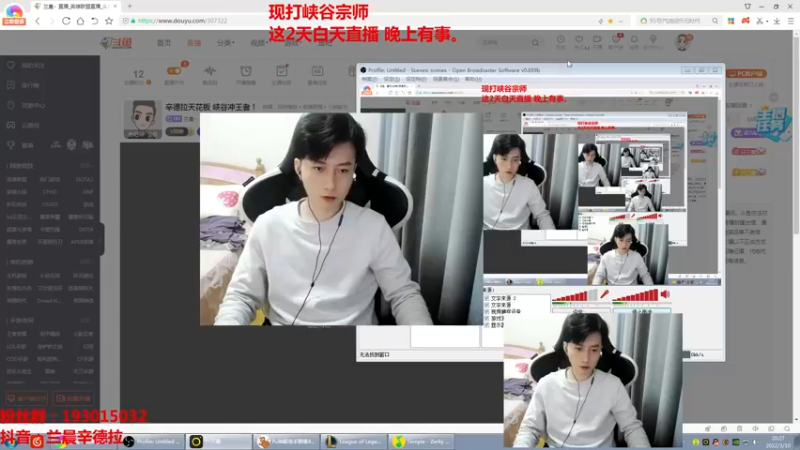
Task: Click the undo-close-tab arrow icon
Action: point(94,21)
